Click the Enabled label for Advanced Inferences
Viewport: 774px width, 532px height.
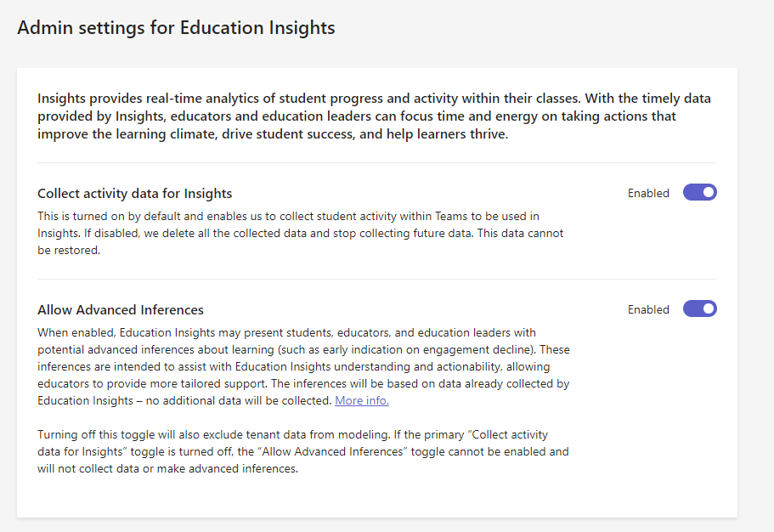(648, 309)
